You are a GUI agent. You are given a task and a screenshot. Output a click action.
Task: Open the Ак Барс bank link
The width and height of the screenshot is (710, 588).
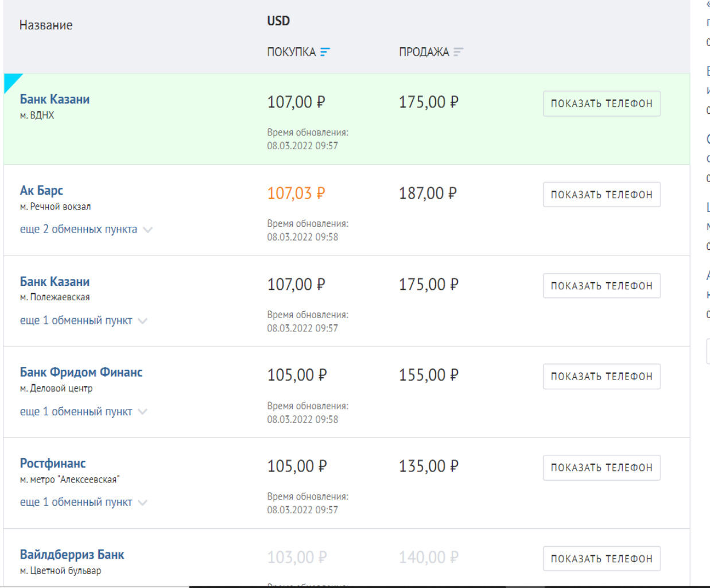point(41,191)
